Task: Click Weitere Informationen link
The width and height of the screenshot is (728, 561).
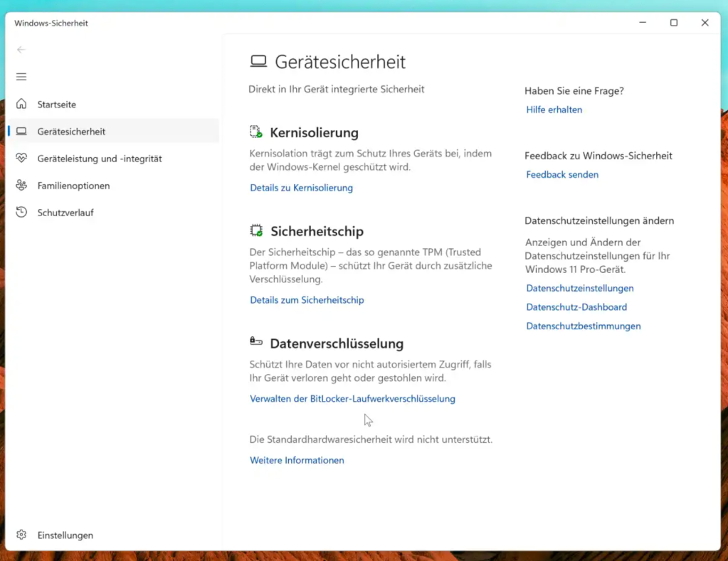Action: tap(297, 460)
